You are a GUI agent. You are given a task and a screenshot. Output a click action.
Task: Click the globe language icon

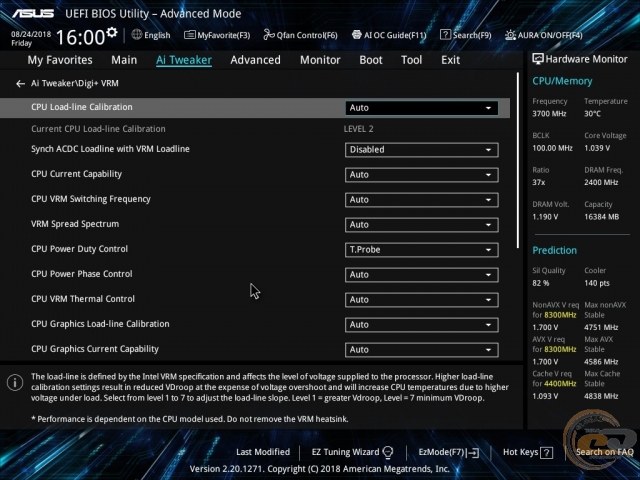click(137, 35)
